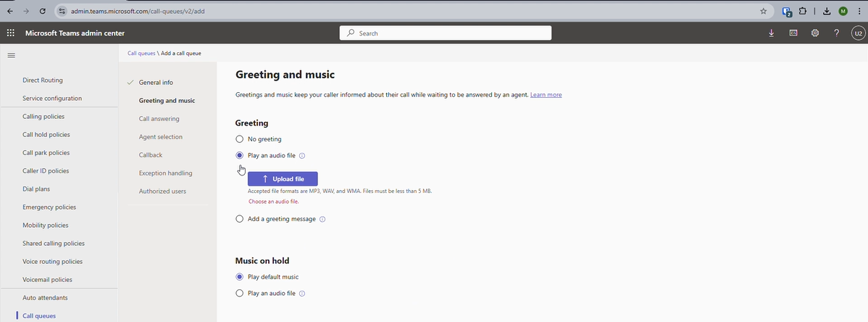
Task: Reload the page with refresh icon
Action: click(43, 11)
